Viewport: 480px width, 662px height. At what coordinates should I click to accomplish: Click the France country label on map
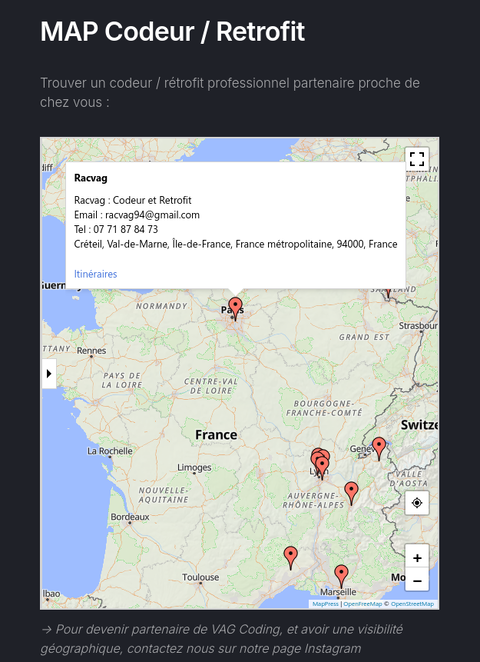(216, 435)
